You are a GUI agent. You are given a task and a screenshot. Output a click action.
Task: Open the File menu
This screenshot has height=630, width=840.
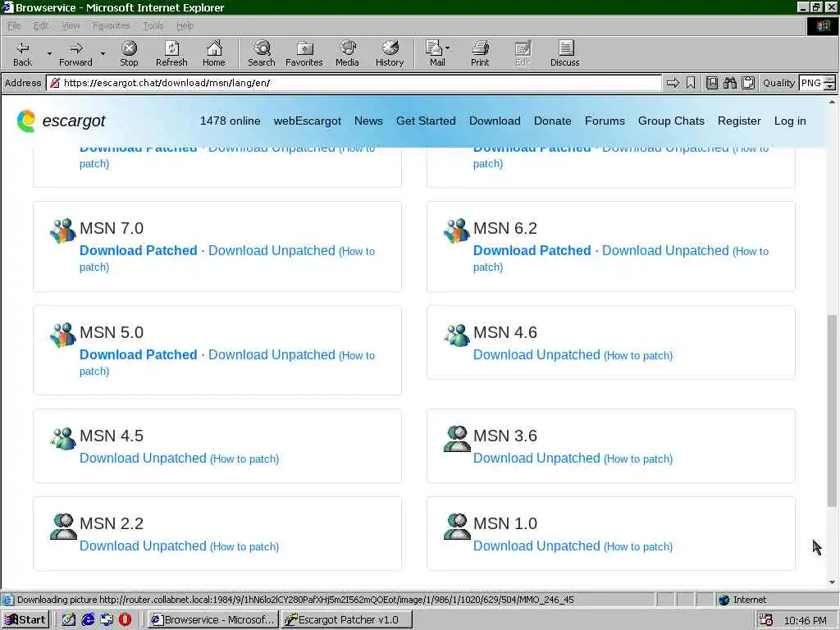pyautogui.click(x=14, y=25)
